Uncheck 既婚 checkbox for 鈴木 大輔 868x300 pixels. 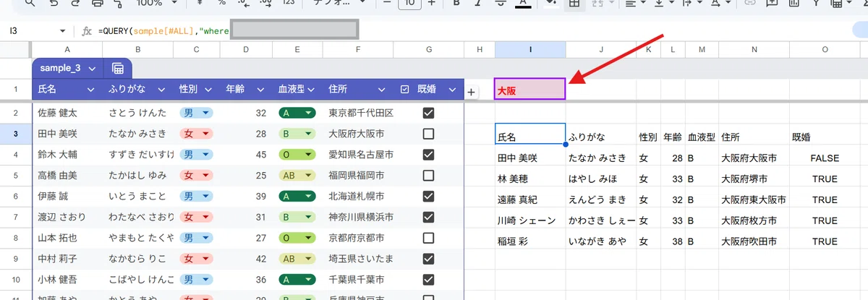pyautogui.click(x=428, y=155)
